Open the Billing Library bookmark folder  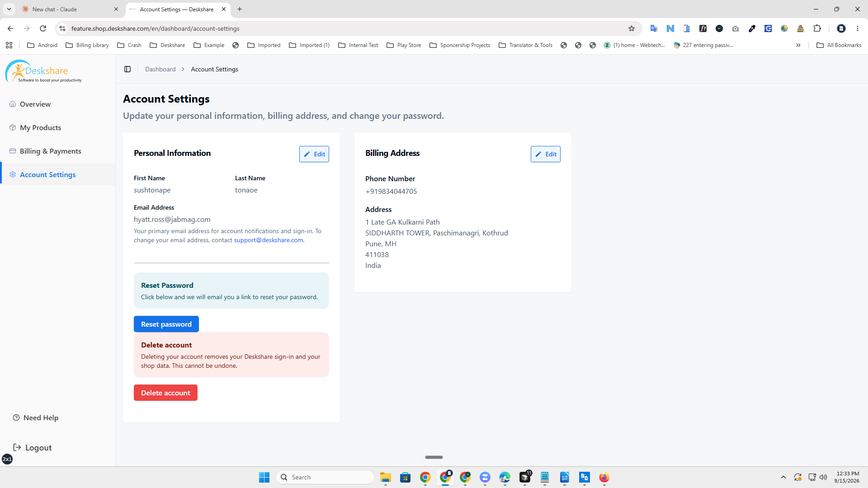87,45
